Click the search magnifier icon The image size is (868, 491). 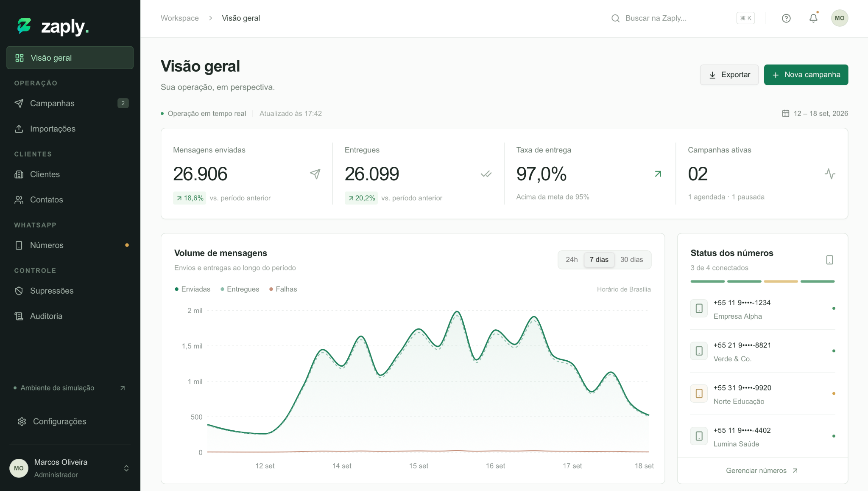pyautogui.click(x=615, y=18)
